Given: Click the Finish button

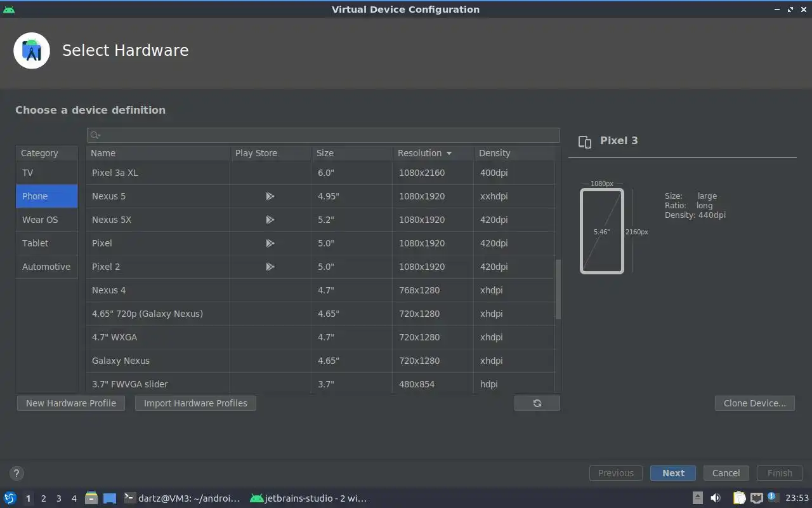Looking at the screenshot, I should [780, 473].
